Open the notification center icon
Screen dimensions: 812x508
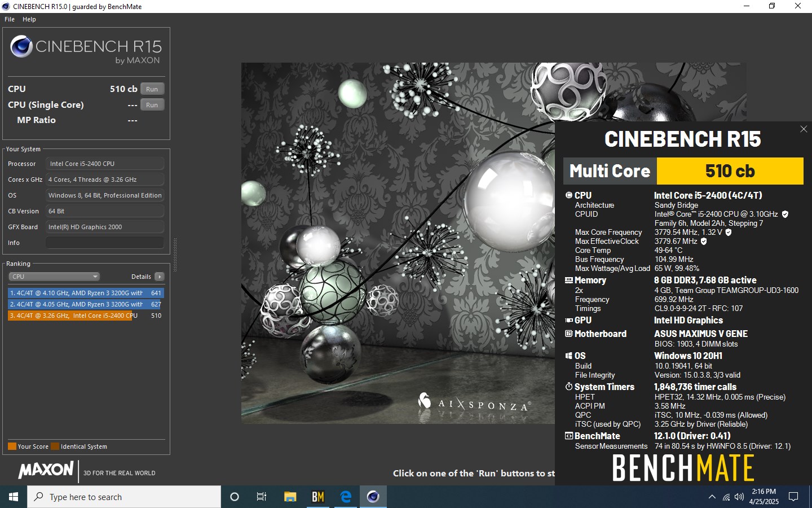pos(793,497)
